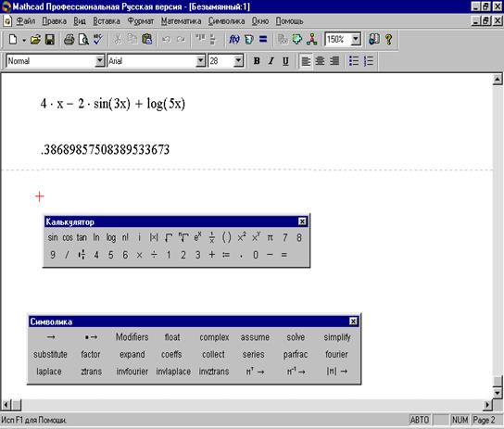Expand the Arial font dropdown
The height and width of the screenshot is (429, 504).
coord(200,61)
